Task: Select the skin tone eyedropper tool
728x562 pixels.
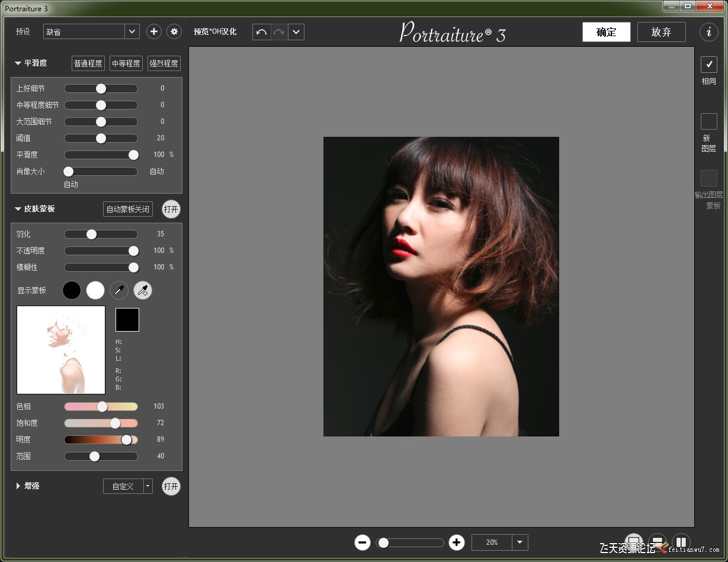Action: click(x=119, y=290)
